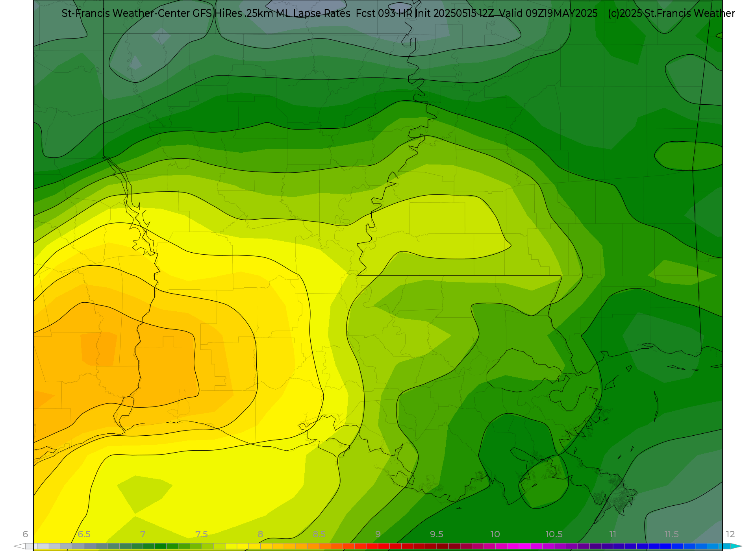The width and height of the screenshot is (756, 551).
Task: Click 'ML Lapse Rates' in the title
Action: point(313,13)
